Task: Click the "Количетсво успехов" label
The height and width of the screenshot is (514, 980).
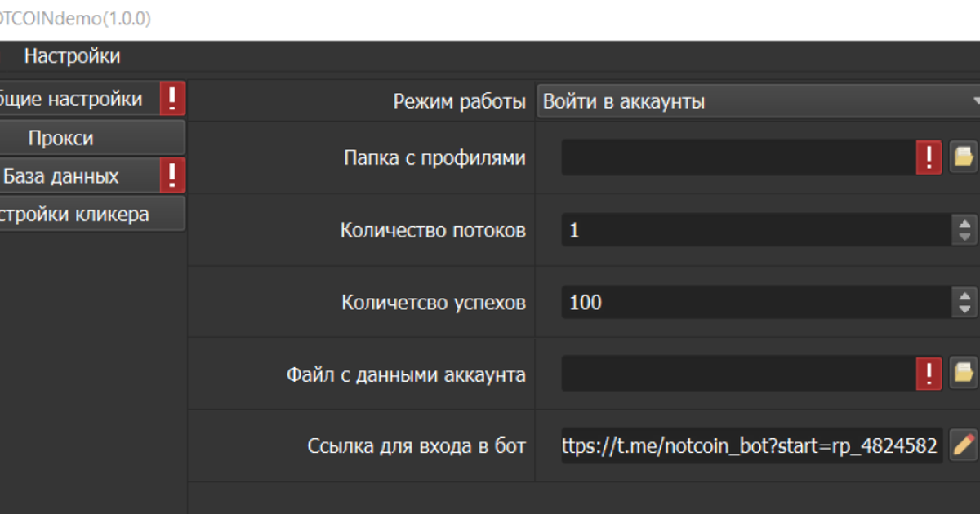Action: (x=434, y=303)
